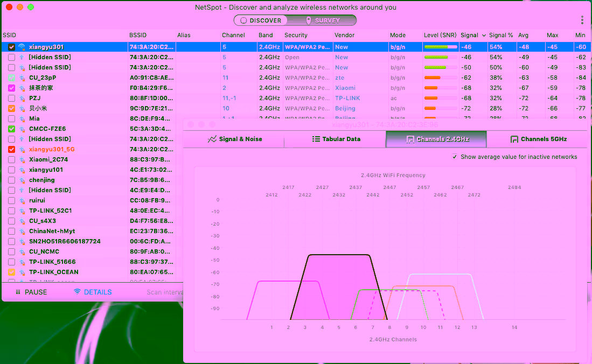Viewport: 592px width, 364px height.
Task: Click the Tabular Data list icon
Action: (316, 139)
